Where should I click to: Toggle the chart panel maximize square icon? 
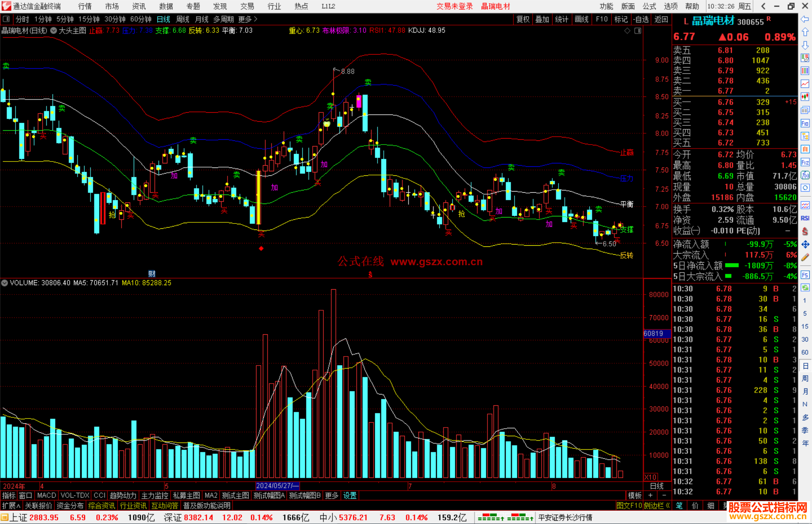(638, 31)
